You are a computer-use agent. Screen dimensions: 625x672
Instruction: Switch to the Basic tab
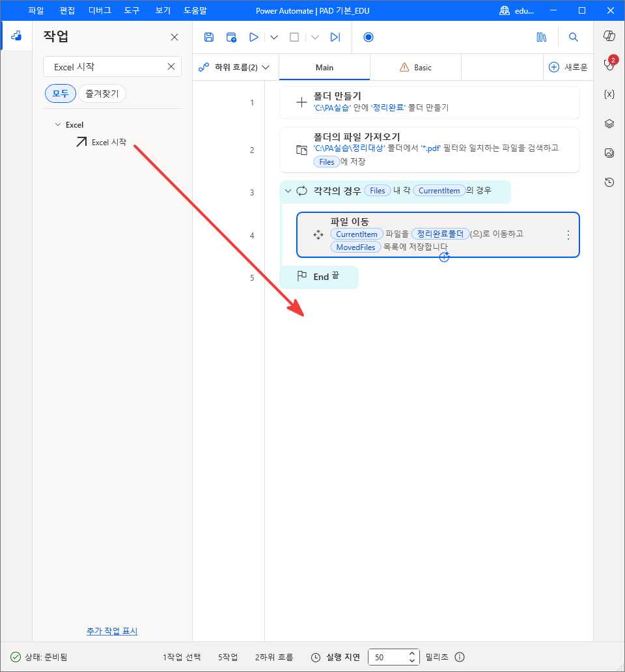click(415, 67)
